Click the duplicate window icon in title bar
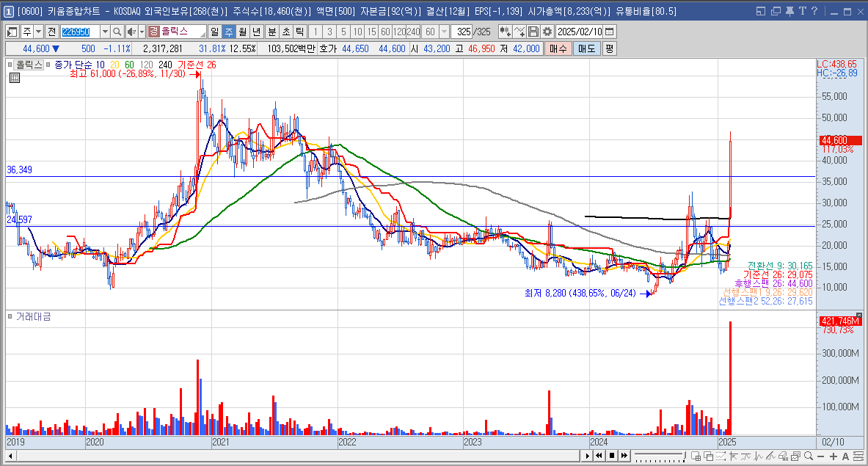This screenshot has width=868, height=466. pyautogui.click(x=776, y=11)
